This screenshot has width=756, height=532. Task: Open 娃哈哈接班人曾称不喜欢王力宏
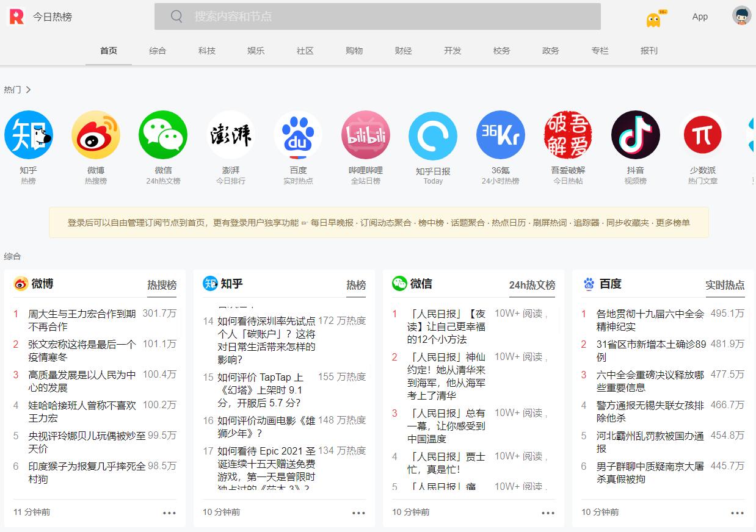[82, 412]
